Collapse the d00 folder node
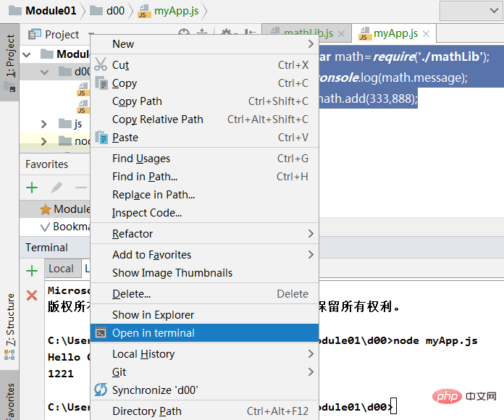The height and width of the screenshot is (420, 504). [x=44, y=72]
